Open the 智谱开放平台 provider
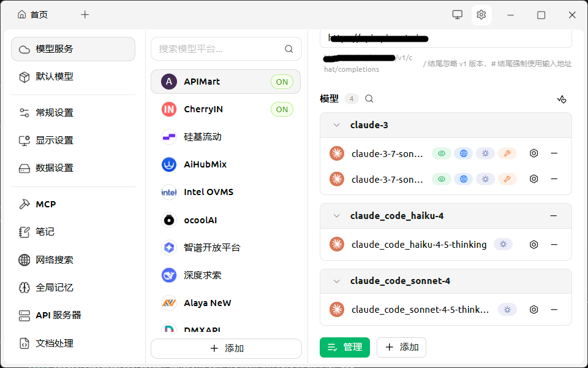 point(226,247)
